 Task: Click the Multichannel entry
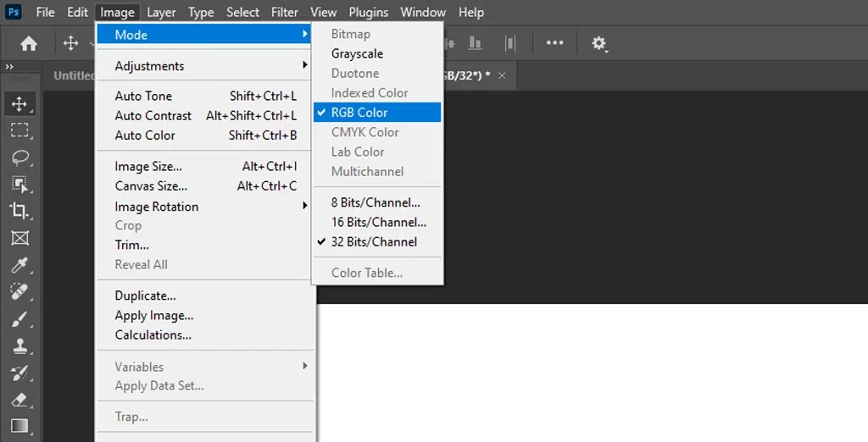click(x=377, y=172)
